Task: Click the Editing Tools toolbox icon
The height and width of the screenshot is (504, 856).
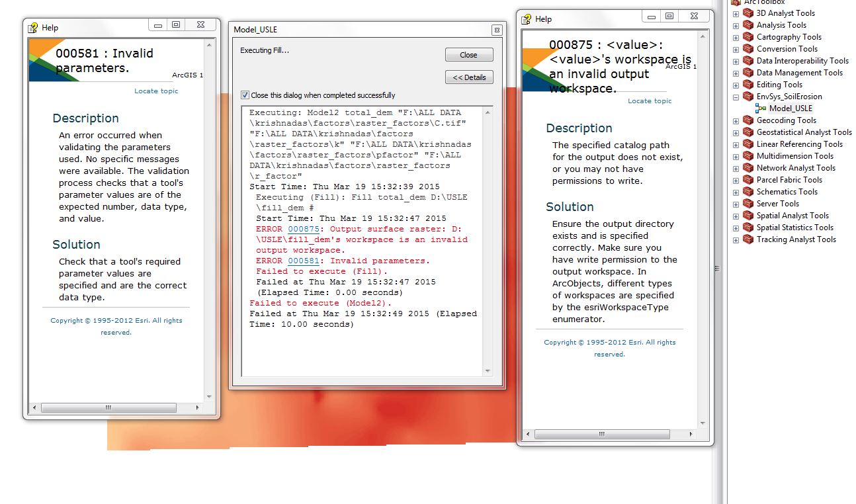Action: pos(748,85)
